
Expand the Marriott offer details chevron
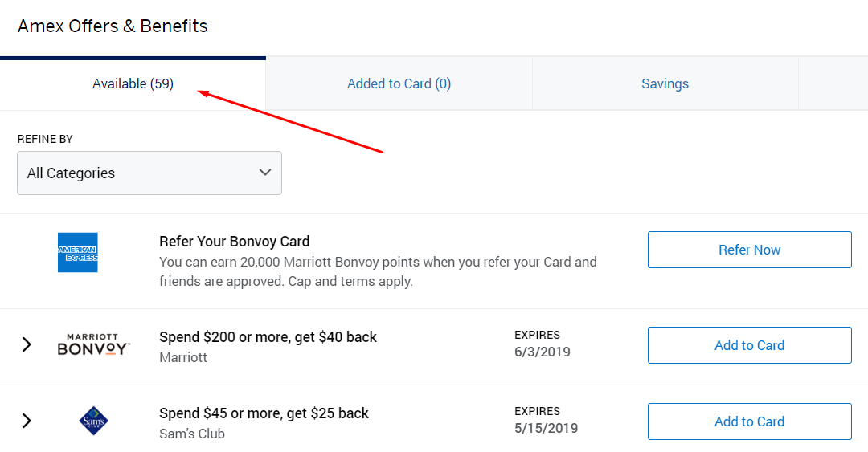27,344
